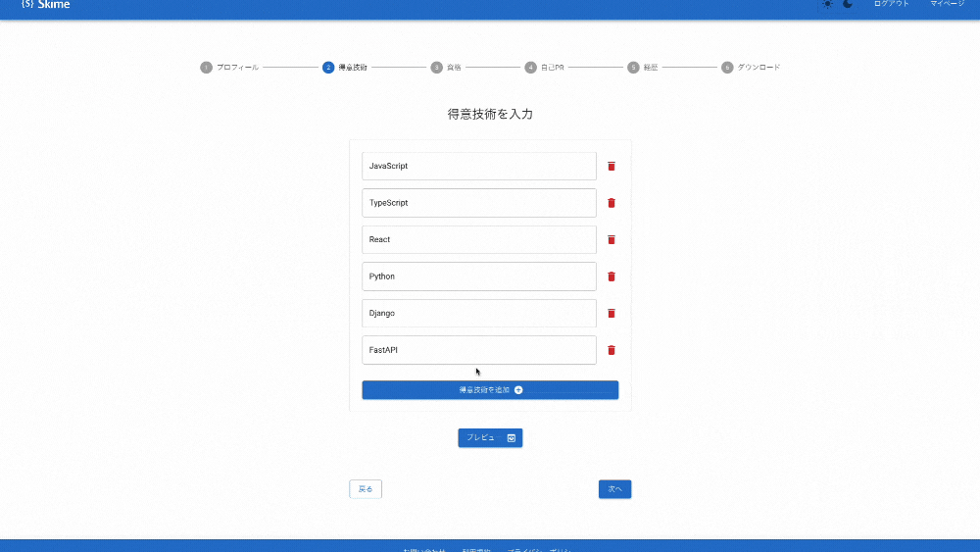Delete the FastAPI skill entry

pyautogui.click(x=612, y=350)
